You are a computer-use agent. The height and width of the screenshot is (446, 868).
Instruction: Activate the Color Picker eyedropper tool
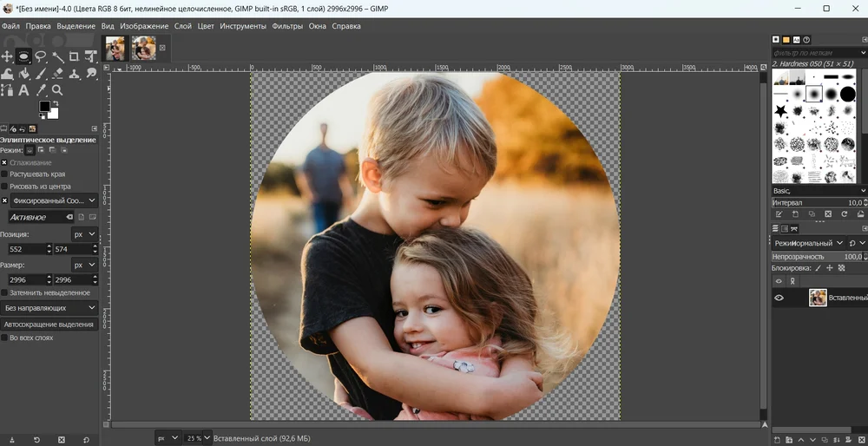coord(41,90)
